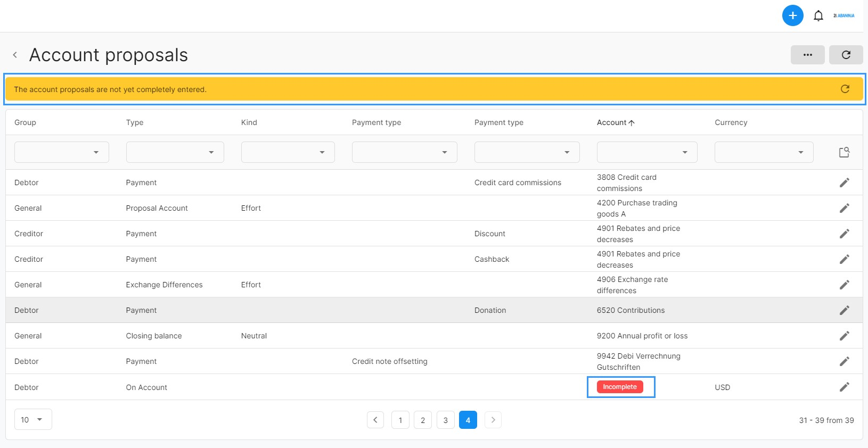Image resolution: width=868 pixels, height=448 pixels.
Task: Edit the incomplete On Account USD row
Action: coord(844,387)
